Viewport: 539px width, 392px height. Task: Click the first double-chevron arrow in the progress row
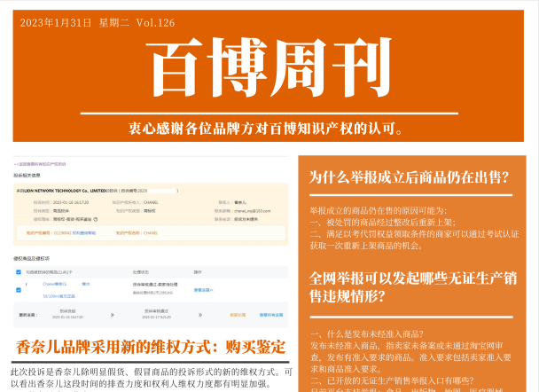112,315
